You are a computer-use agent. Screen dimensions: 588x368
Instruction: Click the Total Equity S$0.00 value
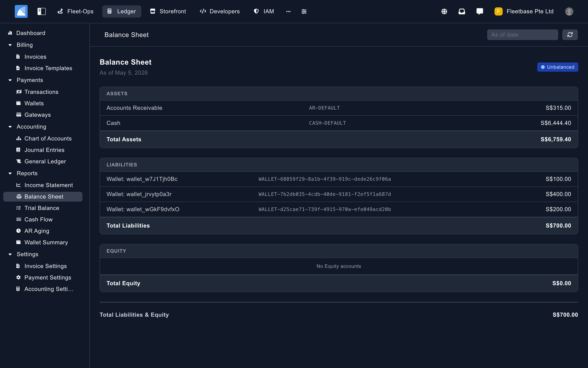coord(561,283)
